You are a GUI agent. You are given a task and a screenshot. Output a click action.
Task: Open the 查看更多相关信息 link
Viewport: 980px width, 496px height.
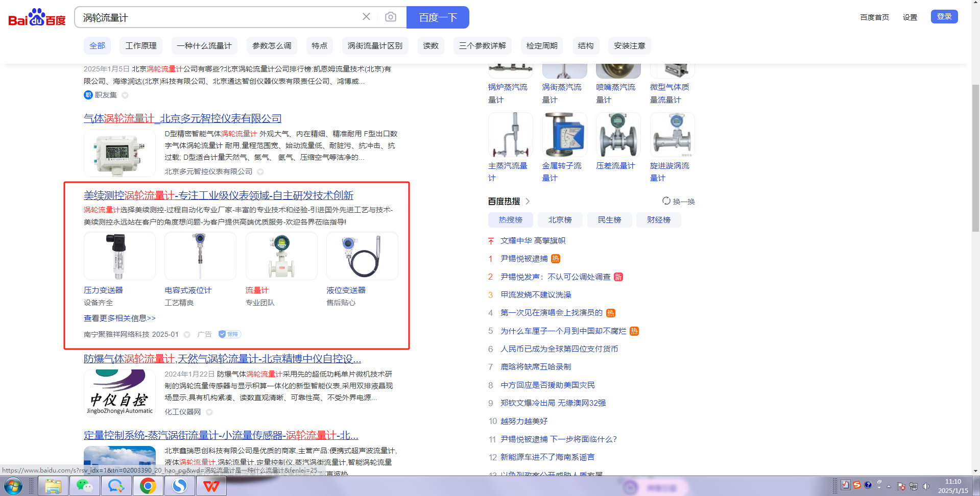coord(119,318)
